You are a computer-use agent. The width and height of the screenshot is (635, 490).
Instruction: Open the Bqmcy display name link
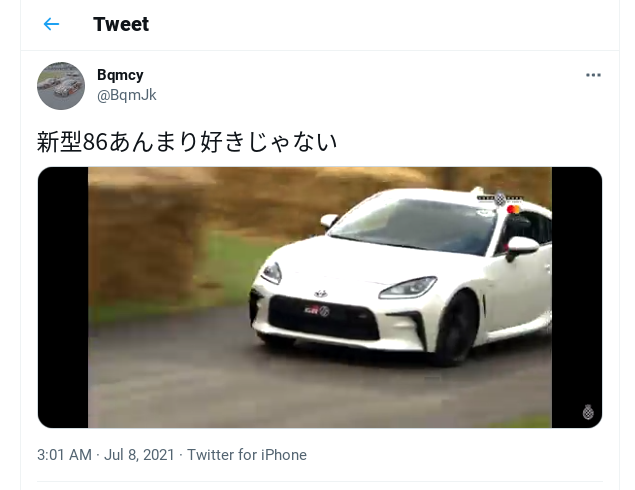[120, 75]
